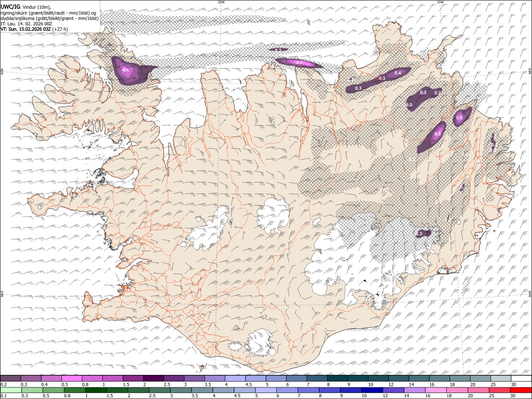Click the 'rigning/skúrir (grænt/blátt/rautt - mm/1klst) og' line
The height and width of the screenshot is (399, 532).
click(x=49, y=12)
